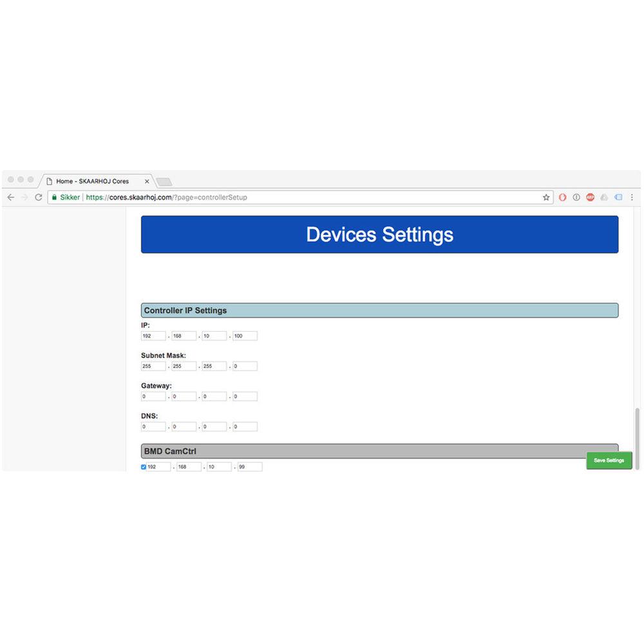644x644 pixels.
Task: Bookmark this page with the star icon
Action: (546, 198)
